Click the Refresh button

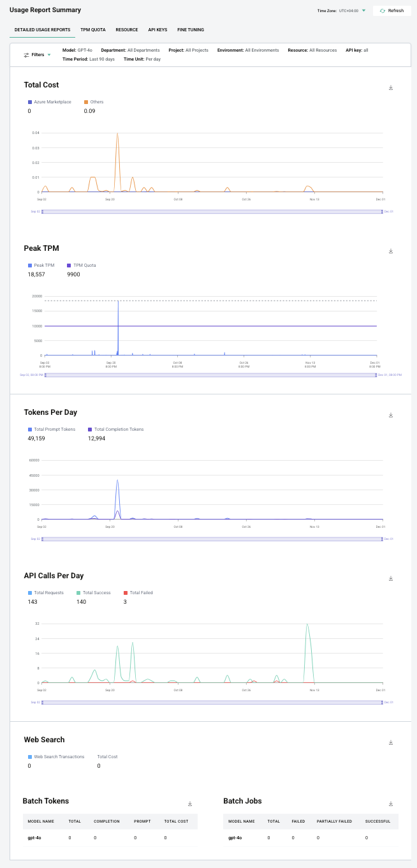[391, 11]
